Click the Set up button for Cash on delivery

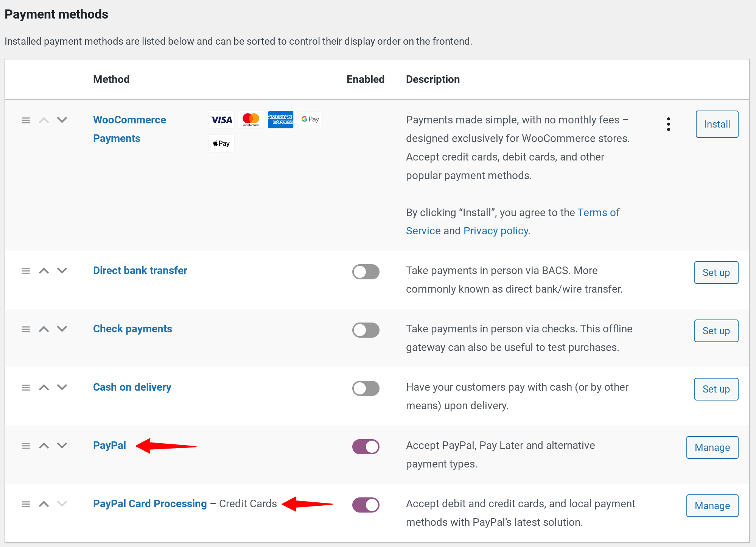[x=716, y=389]
